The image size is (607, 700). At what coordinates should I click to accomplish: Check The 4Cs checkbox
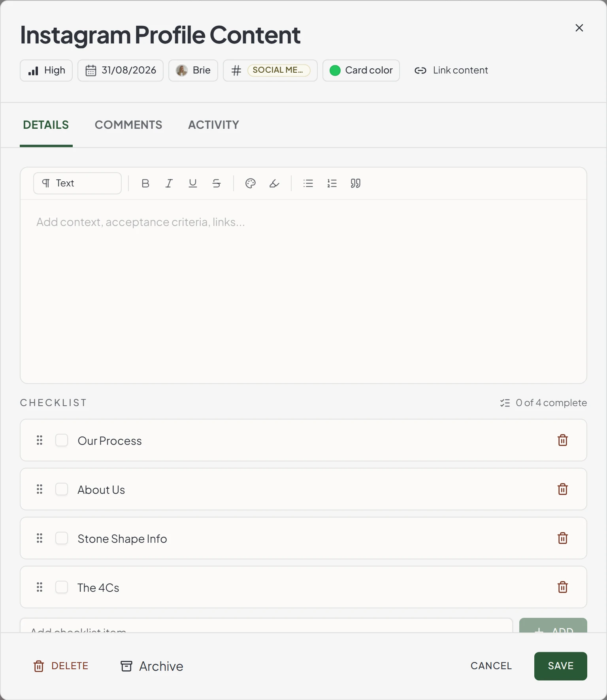62,587
